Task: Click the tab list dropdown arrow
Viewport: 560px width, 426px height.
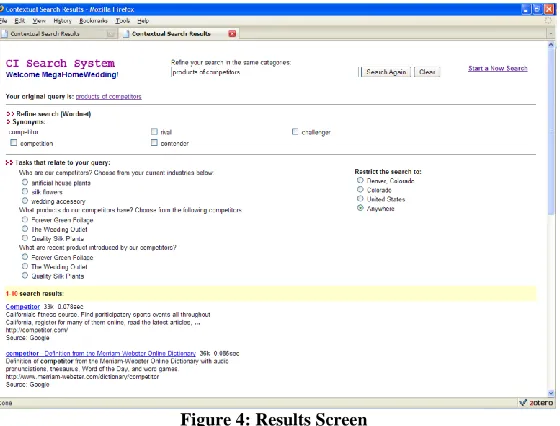Action: click(551, 34)
